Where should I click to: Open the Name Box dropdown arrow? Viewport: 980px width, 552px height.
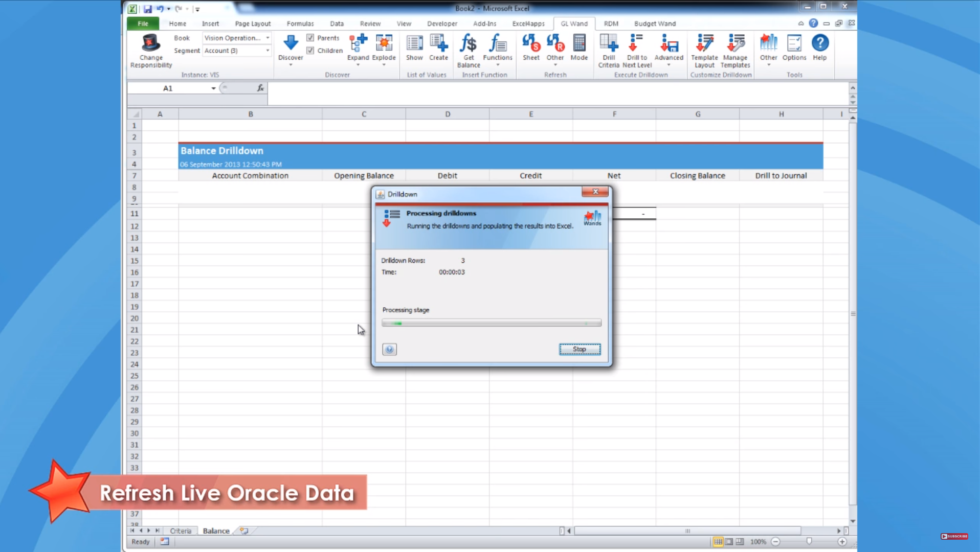[213, 88]
